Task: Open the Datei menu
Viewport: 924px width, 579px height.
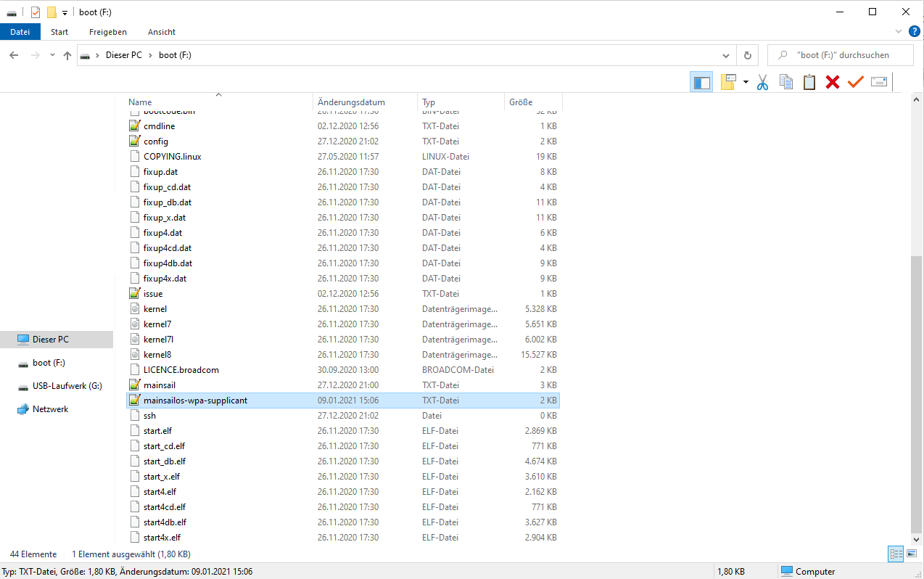Action: 20,32
